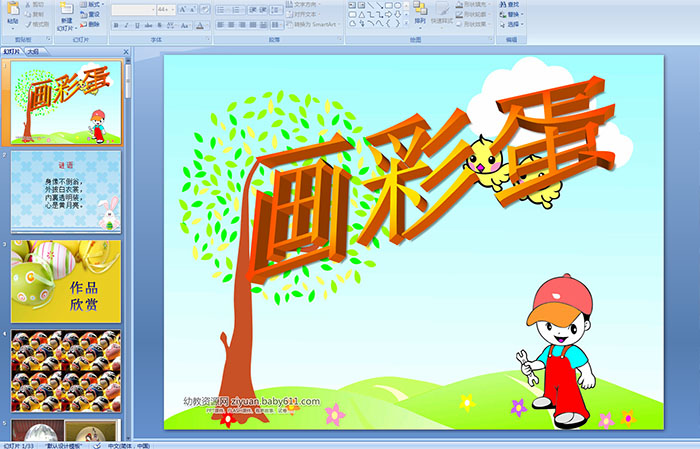Click Convert to SmartArt button
The width and height of the screenshot is (700, 449).
pos(313,24)
